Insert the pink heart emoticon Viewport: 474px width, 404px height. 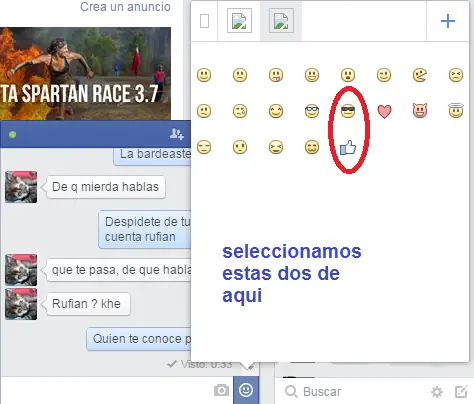tap(384, 111)
